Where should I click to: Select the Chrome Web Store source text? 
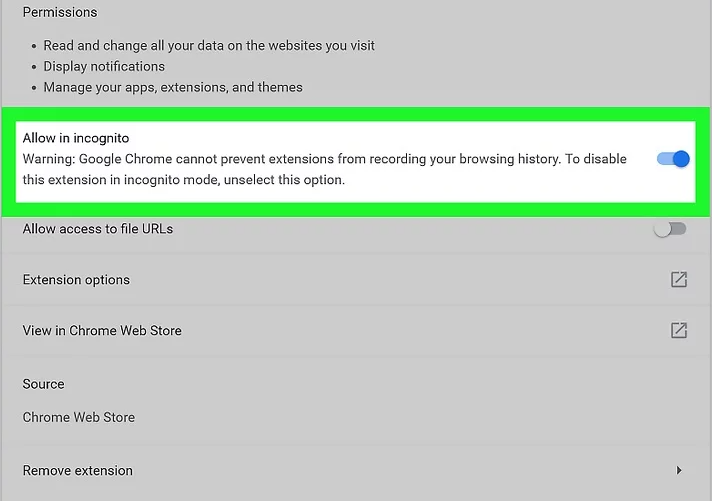79,417
